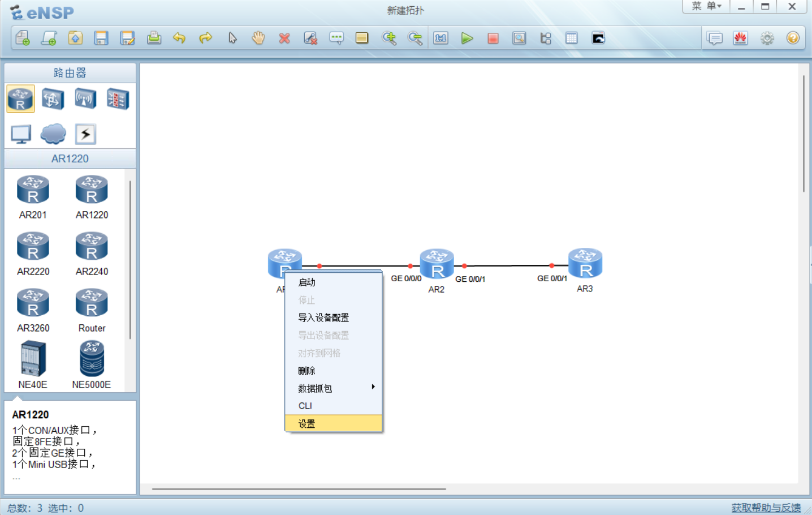Pick the NE5000E device
The width and height of the screenshot is (812, 515).
pyautogui.click(x=92, y=365)
